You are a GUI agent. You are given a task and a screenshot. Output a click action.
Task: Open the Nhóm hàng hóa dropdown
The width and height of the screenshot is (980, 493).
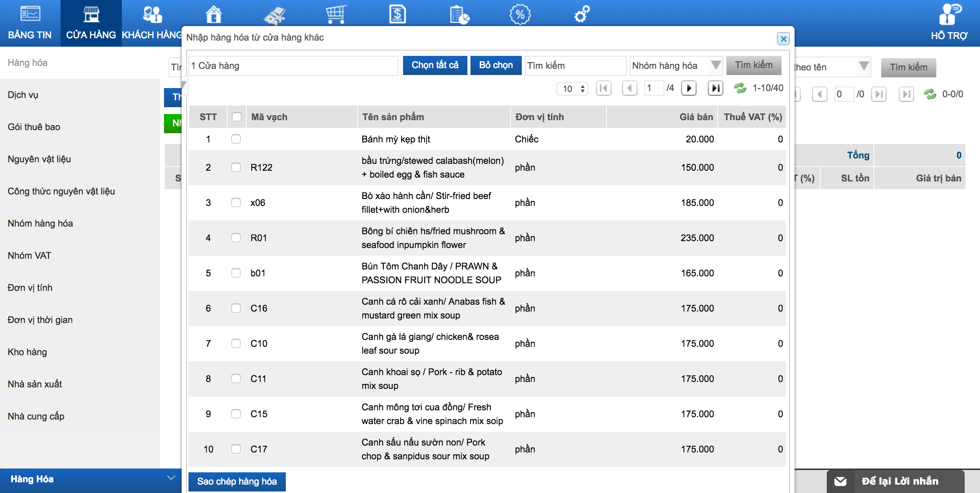tap(676, 65)
